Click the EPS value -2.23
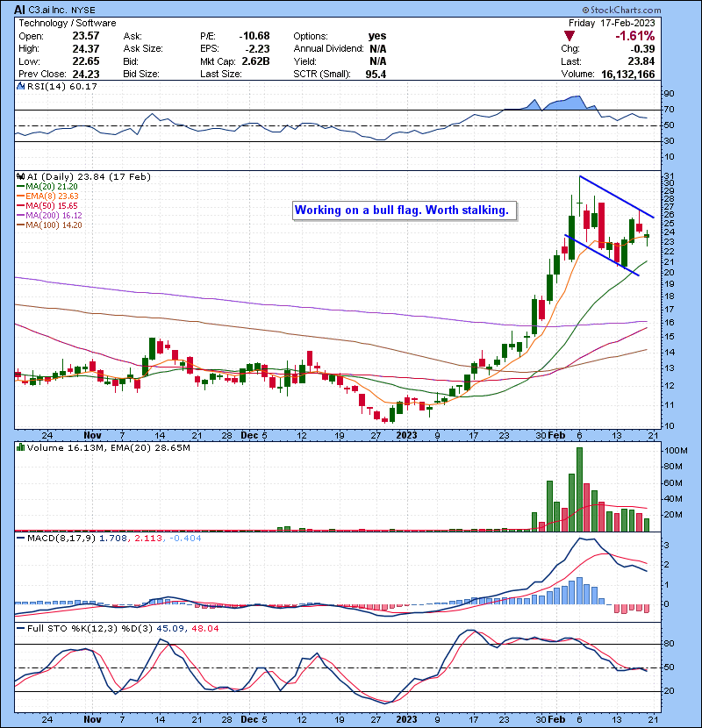This screenshot has width=702, height=728. (x=258, y=49)
